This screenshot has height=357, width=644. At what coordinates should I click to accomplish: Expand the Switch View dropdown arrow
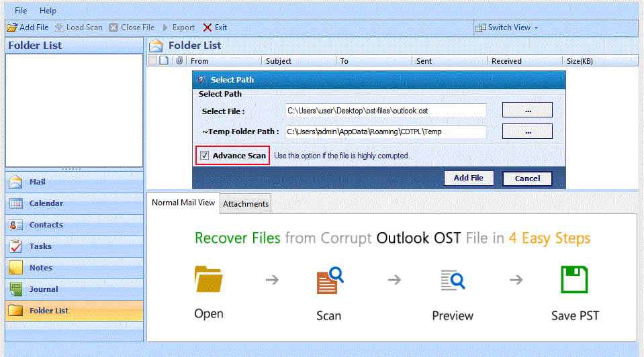tap(536, 28)
